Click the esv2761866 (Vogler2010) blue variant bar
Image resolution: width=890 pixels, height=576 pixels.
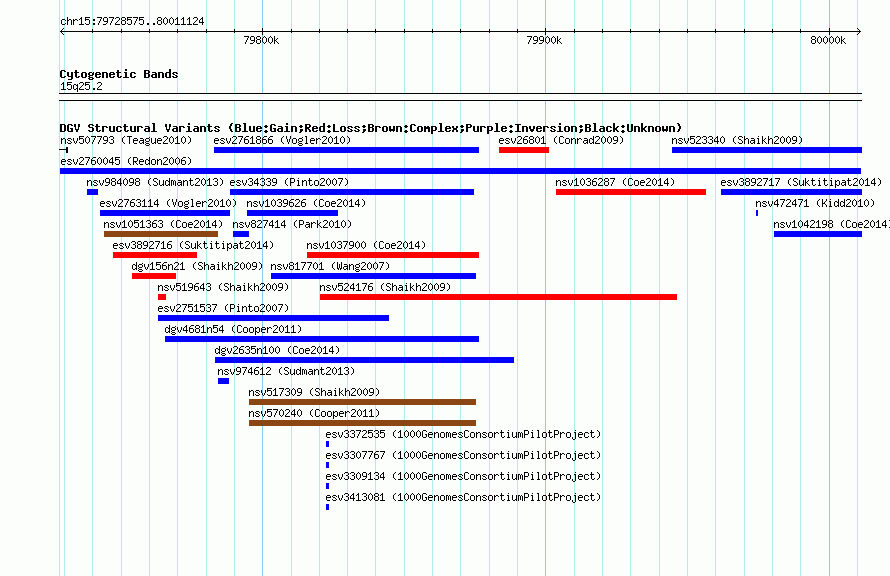coord(346,150)
